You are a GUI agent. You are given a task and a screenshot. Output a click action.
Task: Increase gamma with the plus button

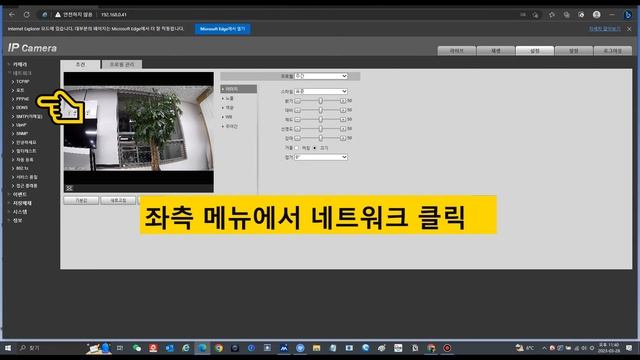(x=343, y=138)
